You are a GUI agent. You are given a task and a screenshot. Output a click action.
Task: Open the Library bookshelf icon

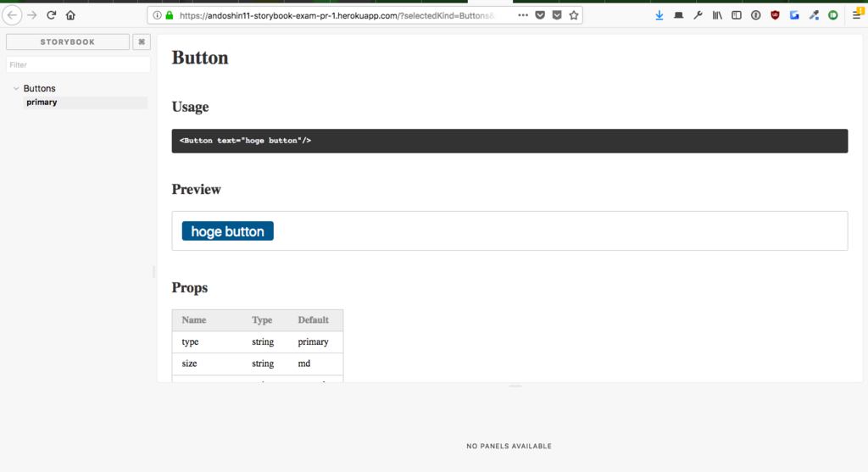717,15
